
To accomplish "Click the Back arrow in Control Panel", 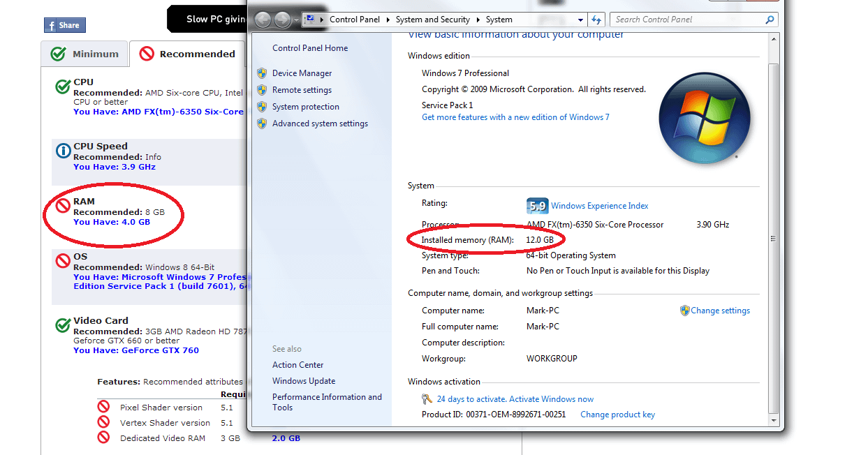I will pyautogui.click(x=263, y=20).
